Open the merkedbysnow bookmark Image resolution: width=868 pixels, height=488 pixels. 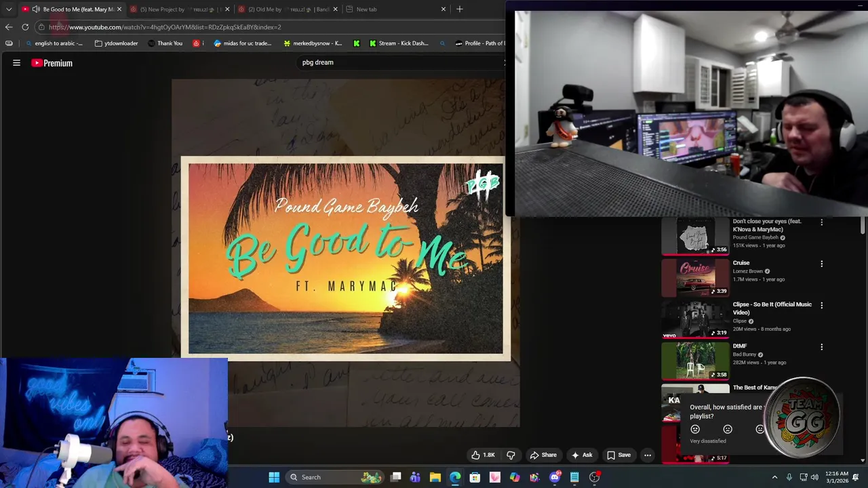(313, 43)
